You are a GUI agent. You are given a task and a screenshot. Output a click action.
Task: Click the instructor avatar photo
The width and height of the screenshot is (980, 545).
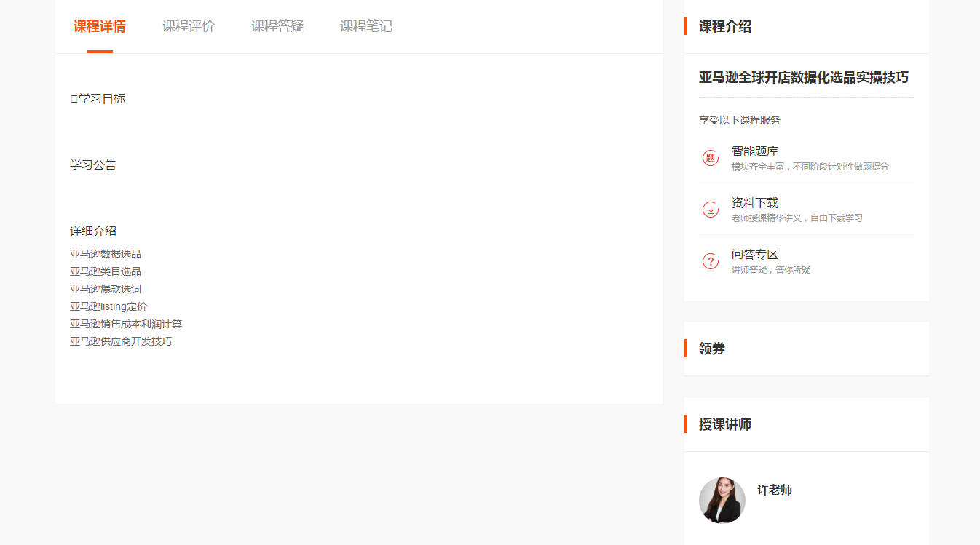tap(722, 501)
